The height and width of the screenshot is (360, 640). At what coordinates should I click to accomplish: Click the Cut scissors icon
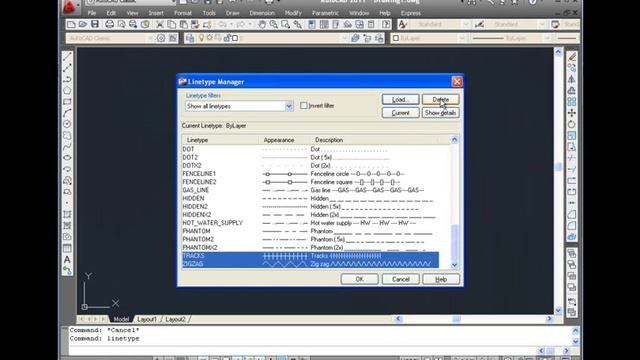(160, 24)
